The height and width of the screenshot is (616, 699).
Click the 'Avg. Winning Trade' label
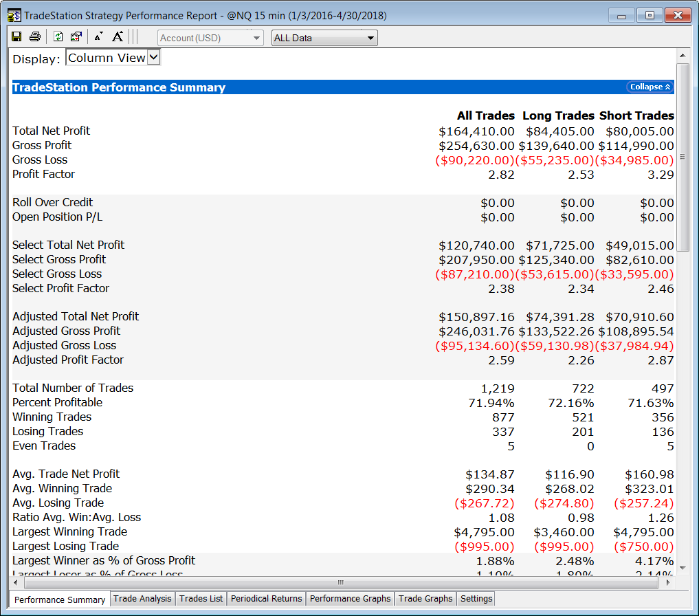pos(63,488)
